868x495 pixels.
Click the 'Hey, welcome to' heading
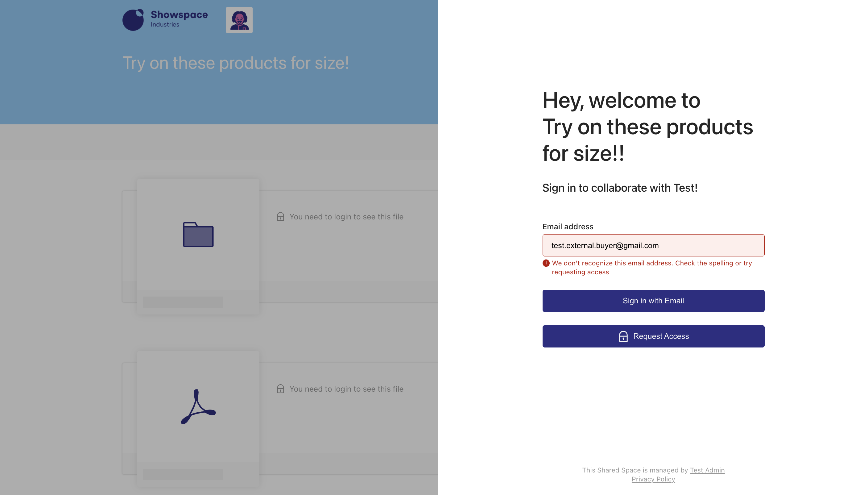(x=621, y=100)
